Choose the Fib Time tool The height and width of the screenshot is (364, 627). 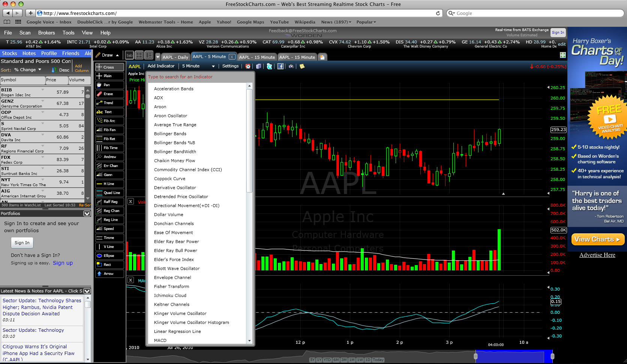pos(109,148)
